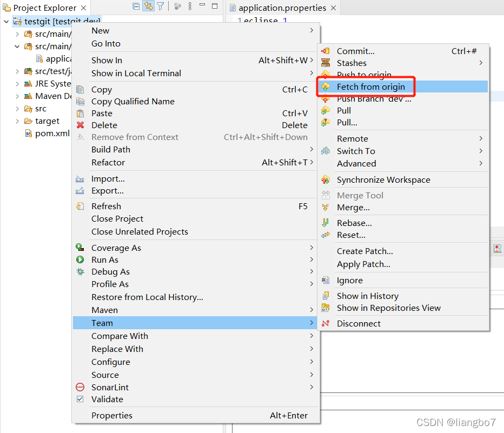Click the SonarLint red circle icon
The height and width of the screenshot is (433, 504).
click(81, 387)
